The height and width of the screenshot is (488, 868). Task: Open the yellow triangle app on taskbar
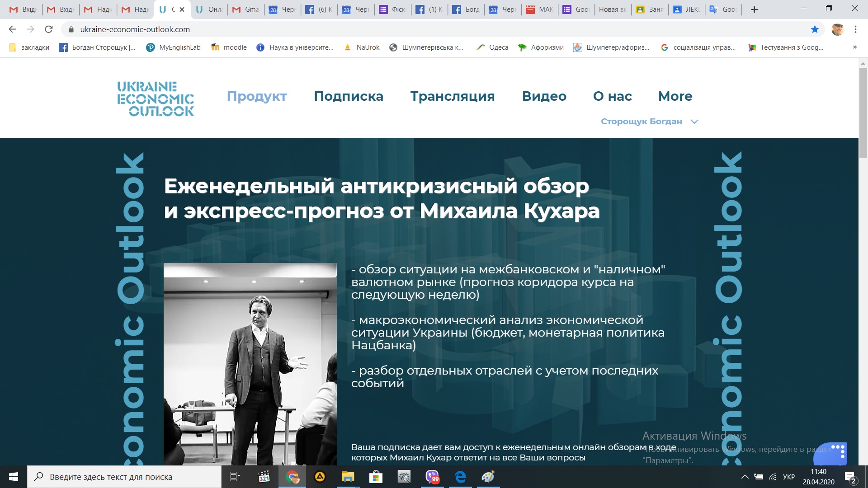click(320, 477)
